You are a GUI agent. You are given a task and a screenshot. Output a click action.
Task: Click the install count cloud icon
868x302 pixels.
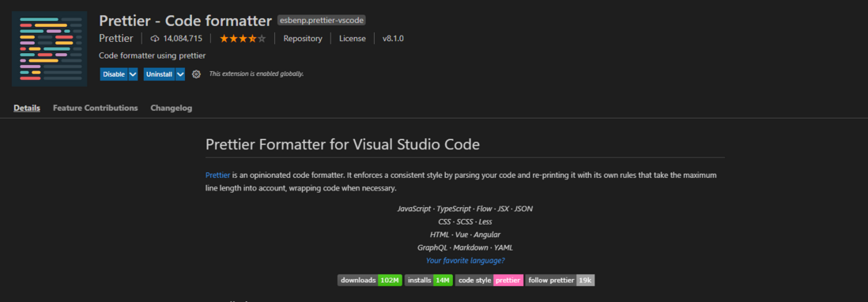click(x=155, y=39)
